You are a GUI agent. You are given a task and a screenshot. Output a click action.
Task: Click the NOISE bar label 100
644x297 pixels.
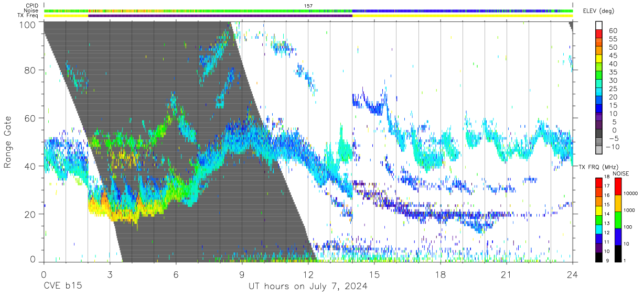pyautogui.click(x=629, y=227)
